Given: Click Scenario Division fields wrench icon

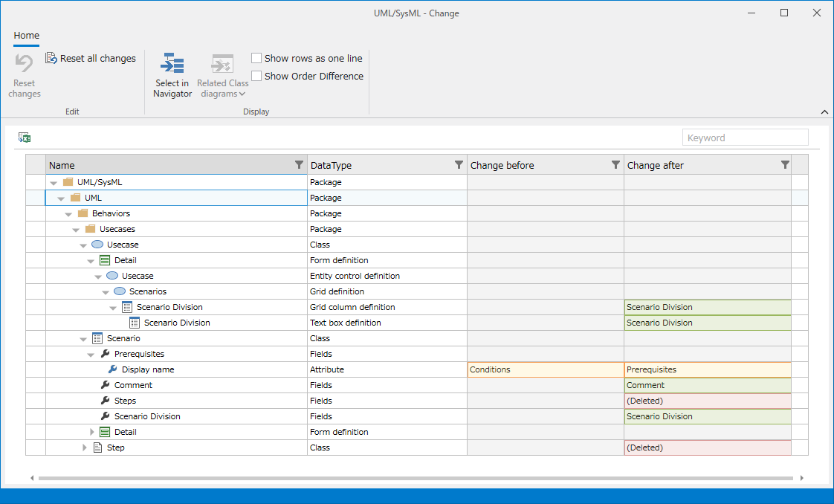Looking at the screenshot, I should click(x=106, y=416).
